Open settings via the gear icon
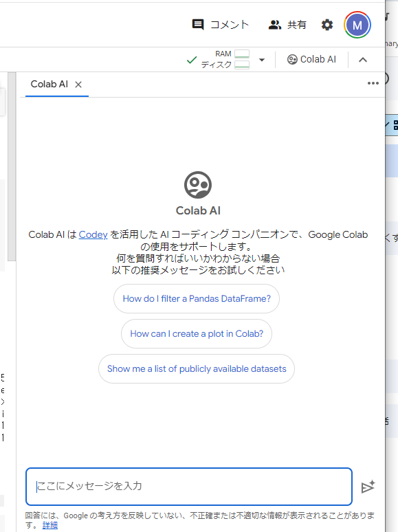The image size is (398, 532). pyautogui.click(x=327, y=25)
